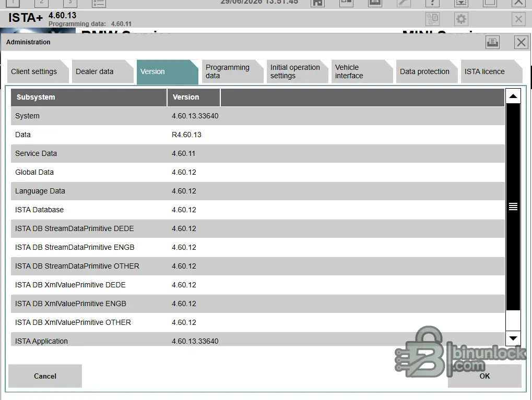532x400 pixels.
Task: Click the scrollbar up arrow
Action: click(x=513, y=96)
